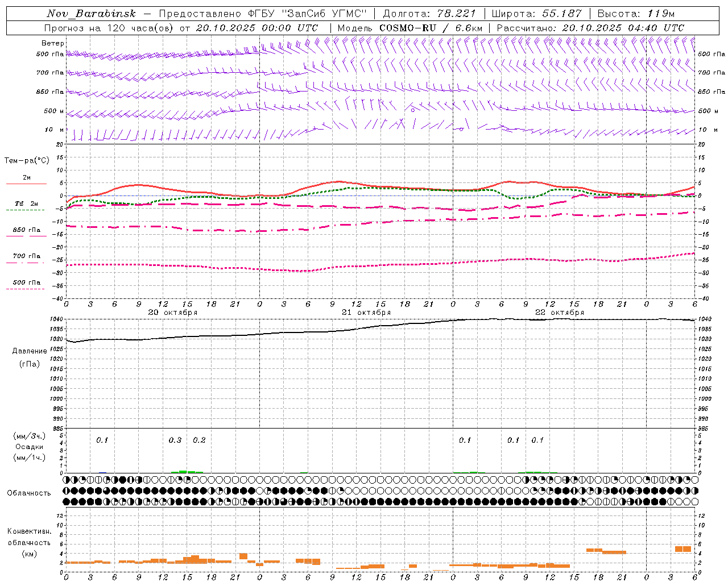Click the model name COSMO-RU / 6.6км

coord(430,28)
